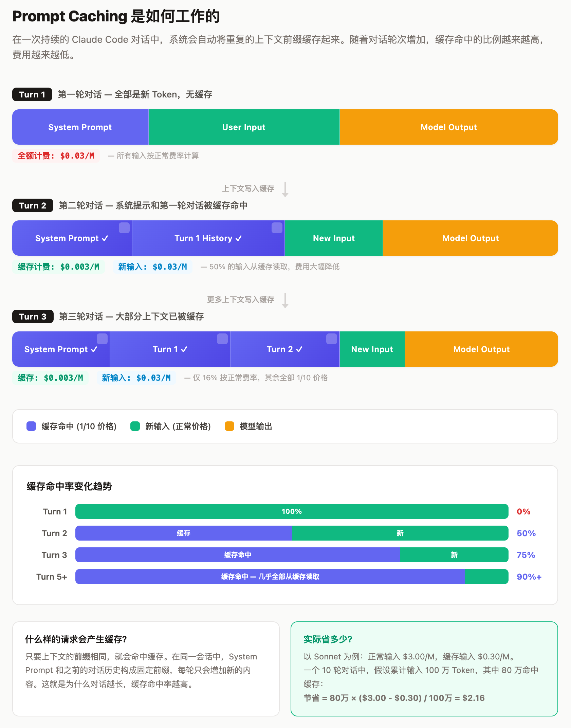Click the arrow beside 更多上下文写入缓存
Image resolution: width=571 pixels, height=728 pixels.
285,300
